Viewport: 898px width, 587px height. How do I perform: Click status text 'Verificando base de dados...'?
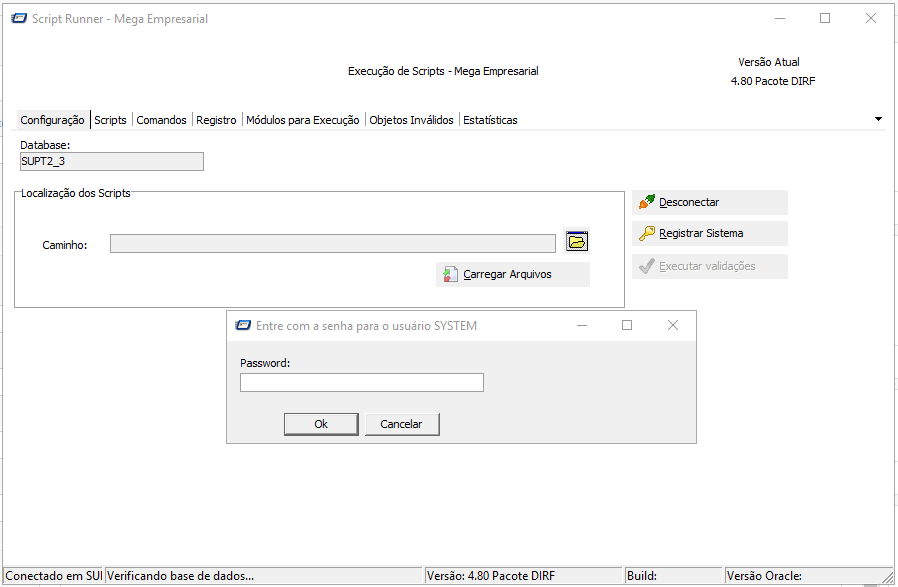pyautogui.click(x=180, y=576)
